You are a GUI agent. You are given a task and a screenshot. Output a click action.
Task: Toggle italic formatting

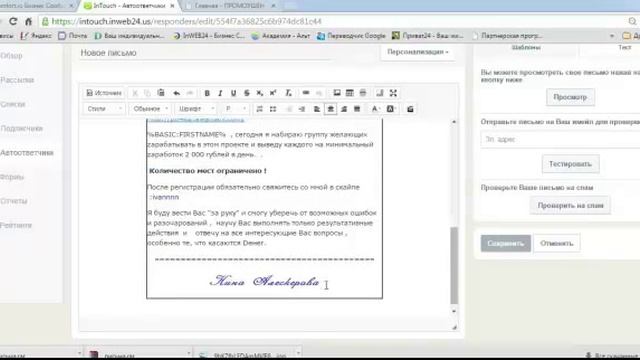(x=220, y=93)
